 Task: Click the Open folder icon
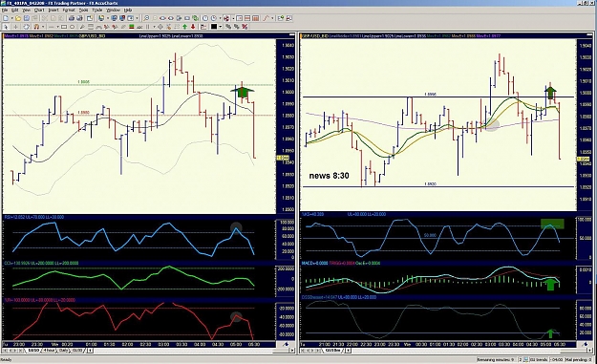[x=18, y=18]
